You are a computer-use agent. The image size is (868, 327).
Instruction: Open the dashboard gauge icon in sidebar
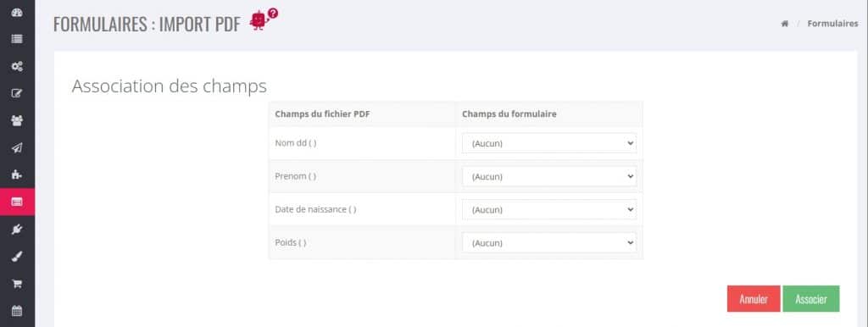point(17,12)
